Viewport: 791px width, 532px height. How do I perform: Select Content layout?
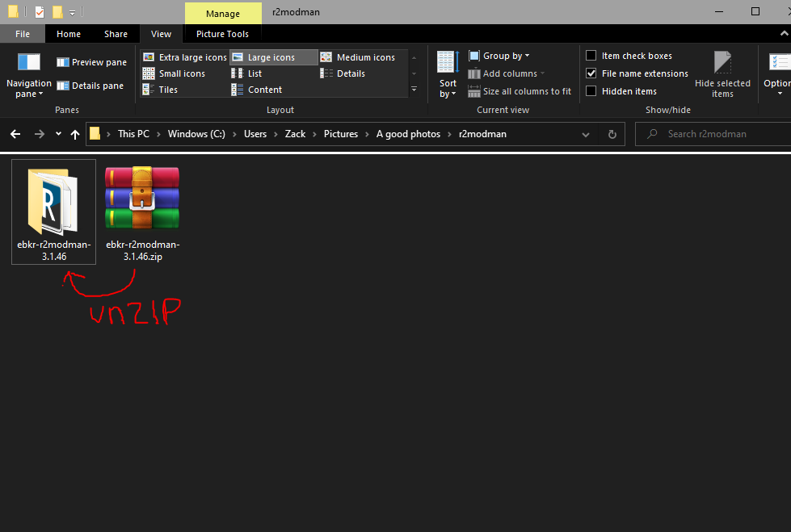(257, 90)
